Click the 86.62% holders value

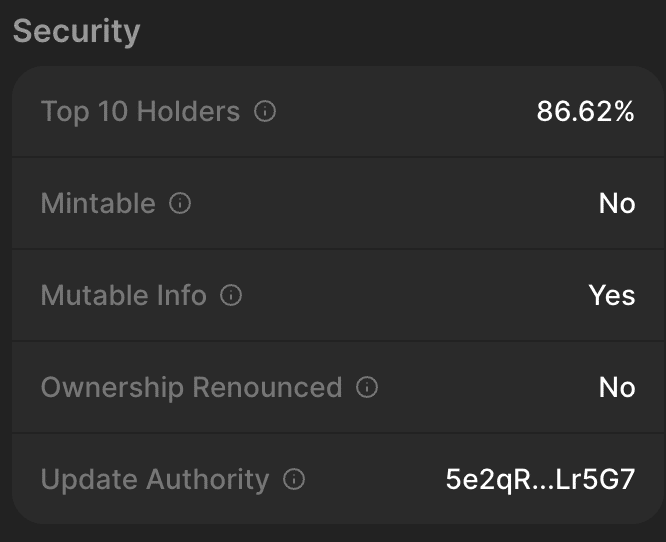click(585, 112)
